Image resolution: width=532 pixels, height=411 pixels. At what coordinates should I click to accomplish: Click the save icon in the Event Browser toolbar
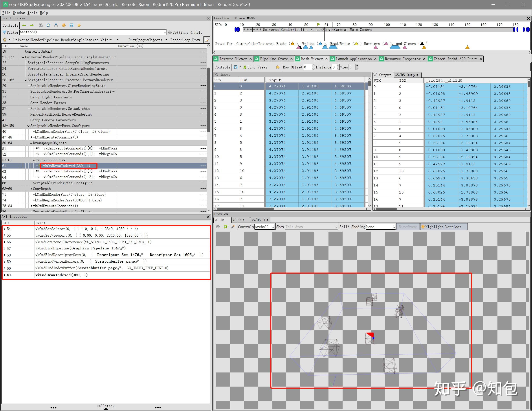(x=71, y=25)
